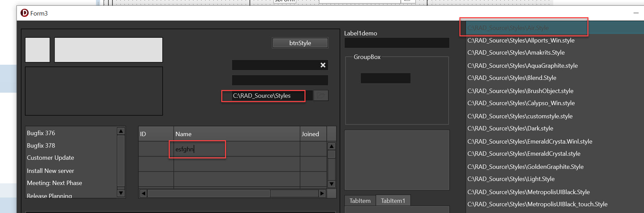Click the X clear icon in edit field

pos(323,65)
